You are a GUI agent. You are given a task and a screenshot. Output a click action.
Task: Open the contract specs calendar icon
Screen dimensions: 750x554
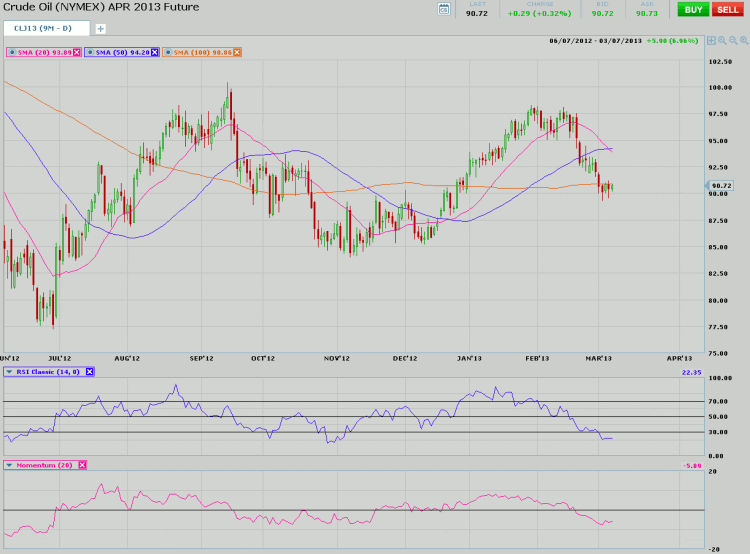click(x=445, y=9)
